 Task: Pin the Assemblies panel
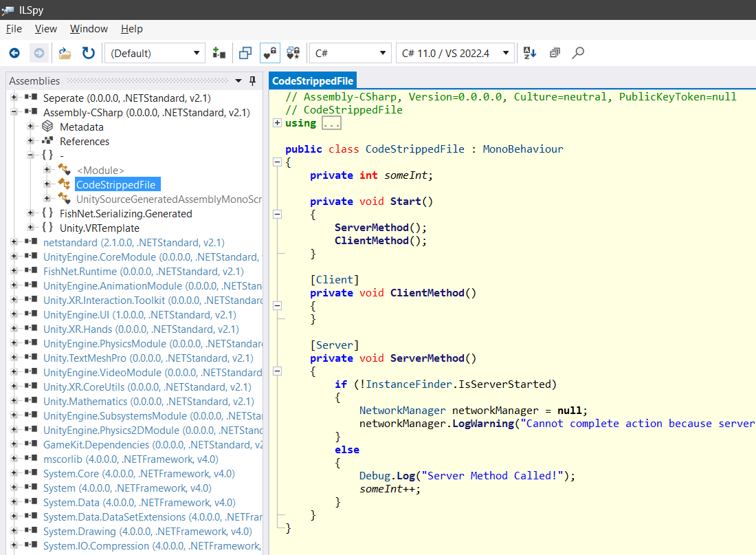click(x=252, y=80)
